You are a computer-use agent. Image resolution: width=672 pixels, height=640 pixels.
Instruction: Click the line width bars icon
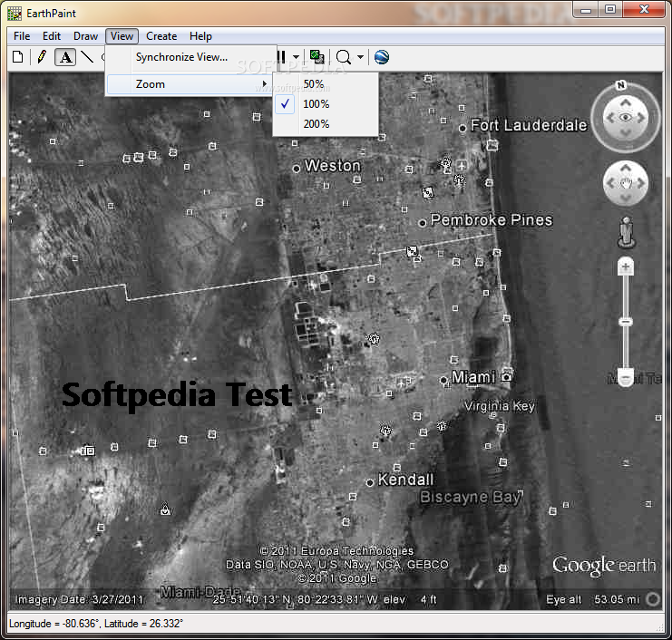click(281, 57)
